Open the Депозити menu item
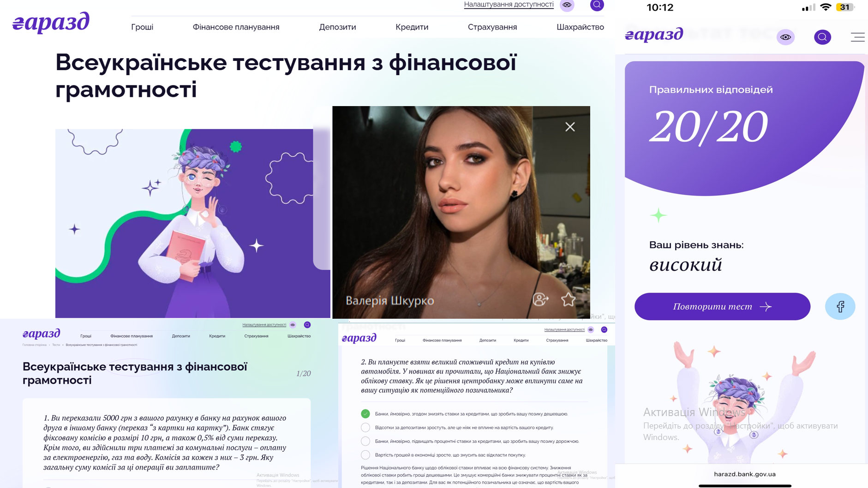Screen dimensions: 868x488 pyautogui.click(x=337, y=27)
